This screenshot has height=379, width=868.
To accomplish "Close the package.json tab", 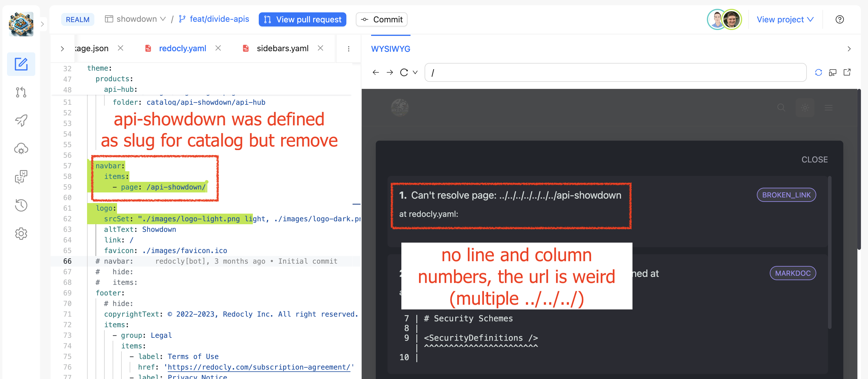I will point(120,48).
